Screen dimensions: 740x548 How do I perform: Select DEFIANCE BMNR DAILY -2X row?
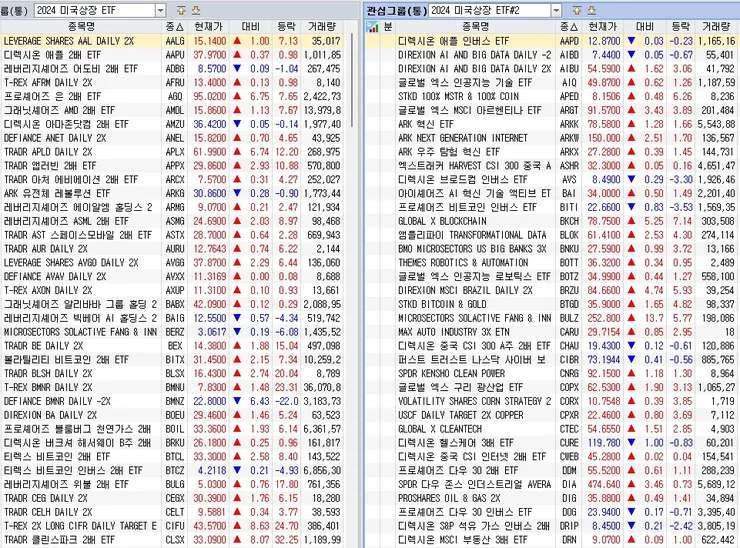coord(172,401)
